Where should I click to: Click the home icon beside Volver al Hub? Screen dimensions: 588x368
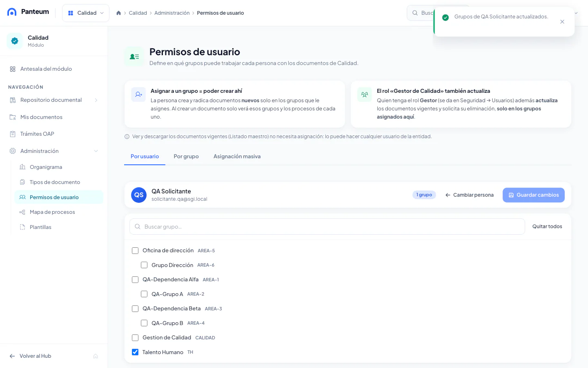point(96,356)
